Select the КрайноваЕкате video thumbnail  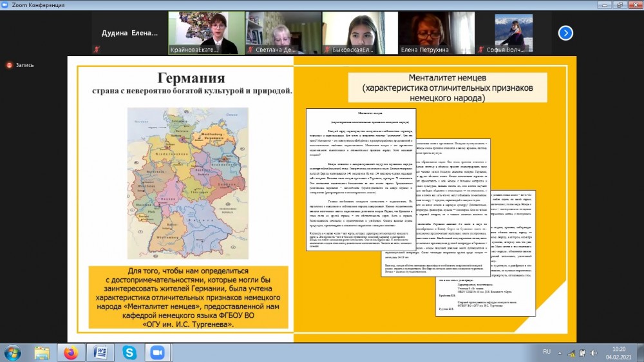206,33
